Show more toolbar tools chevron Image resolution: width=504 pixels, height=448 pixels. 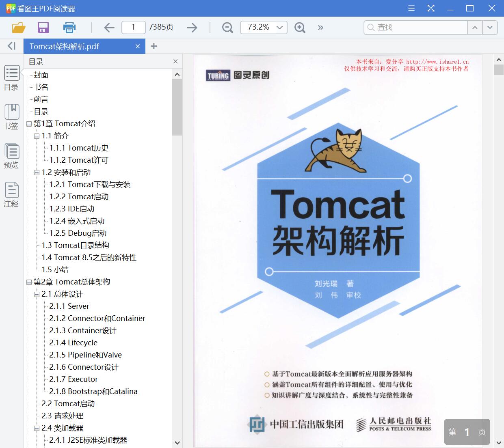point(320,28)
